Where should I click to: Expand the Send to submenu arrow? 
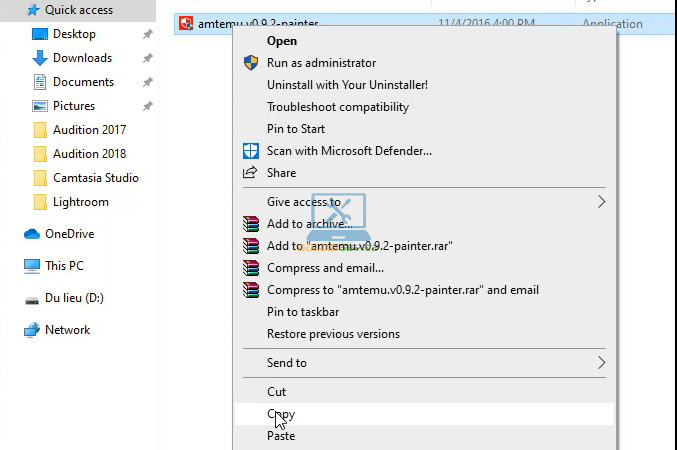[601, 363]
